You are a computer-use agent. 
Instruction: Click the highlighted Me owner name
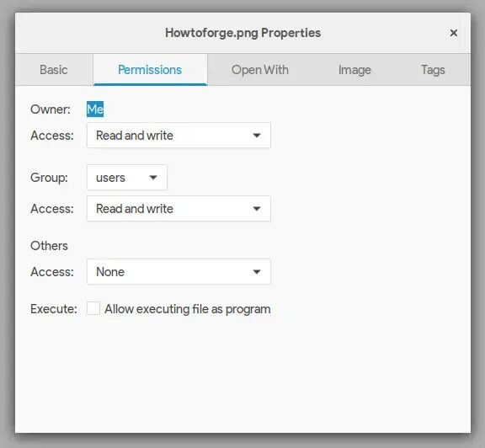[x=95, y=109]
